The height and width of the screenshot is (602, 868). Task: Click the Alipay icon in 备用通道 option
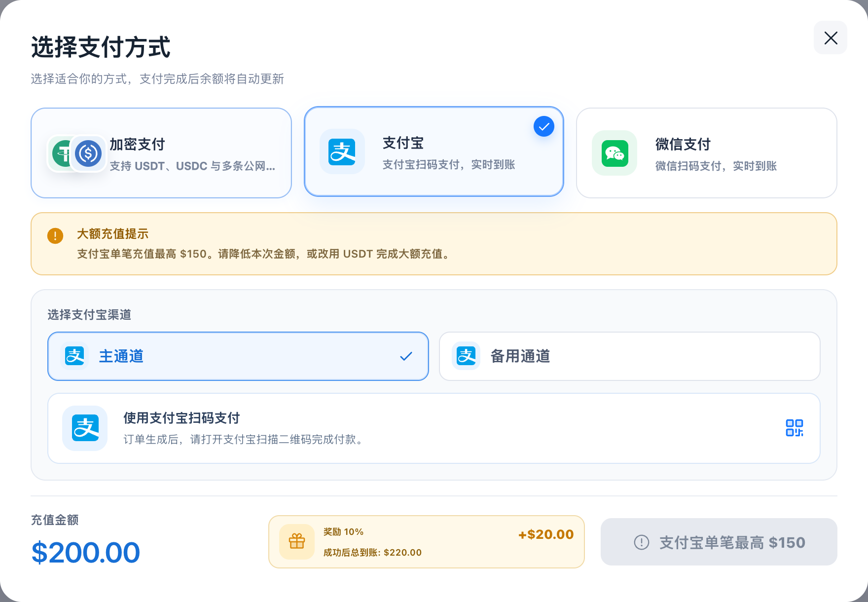466,356
